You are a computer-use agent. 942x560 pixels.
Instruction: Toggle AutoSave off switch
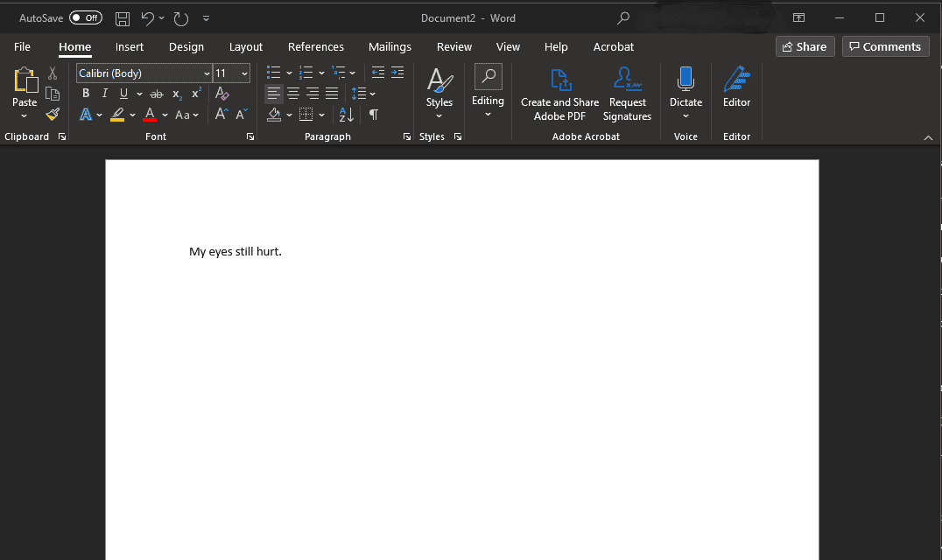point(84,17)
